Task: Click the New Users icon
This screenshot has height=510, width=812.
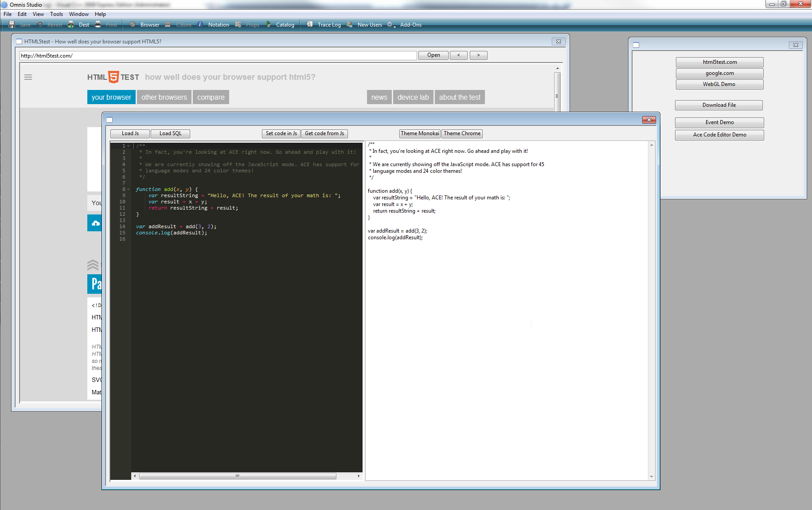Action: tap(350, 25)
